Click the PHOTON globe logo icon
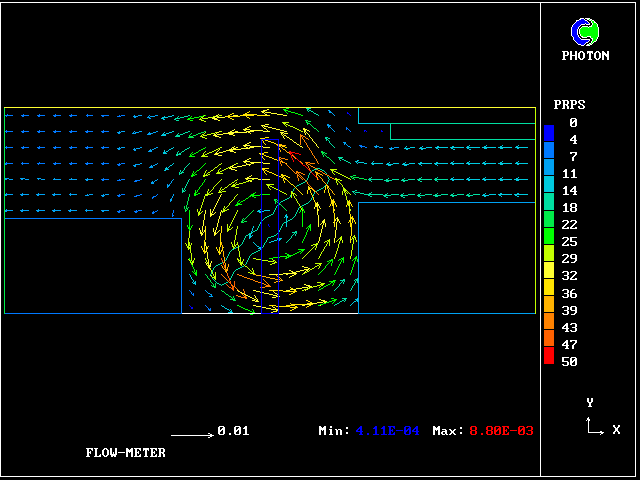 585,32
